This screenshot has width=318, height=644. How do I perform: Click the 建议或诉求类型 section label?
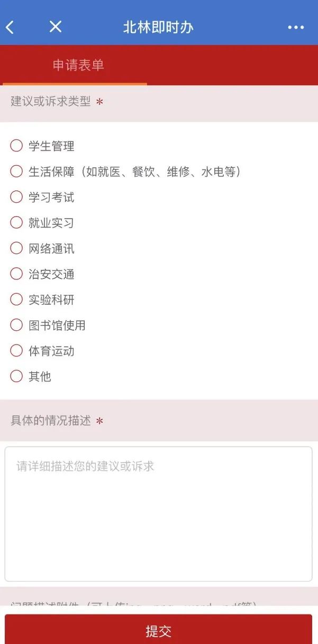click(x=51, y=101)
